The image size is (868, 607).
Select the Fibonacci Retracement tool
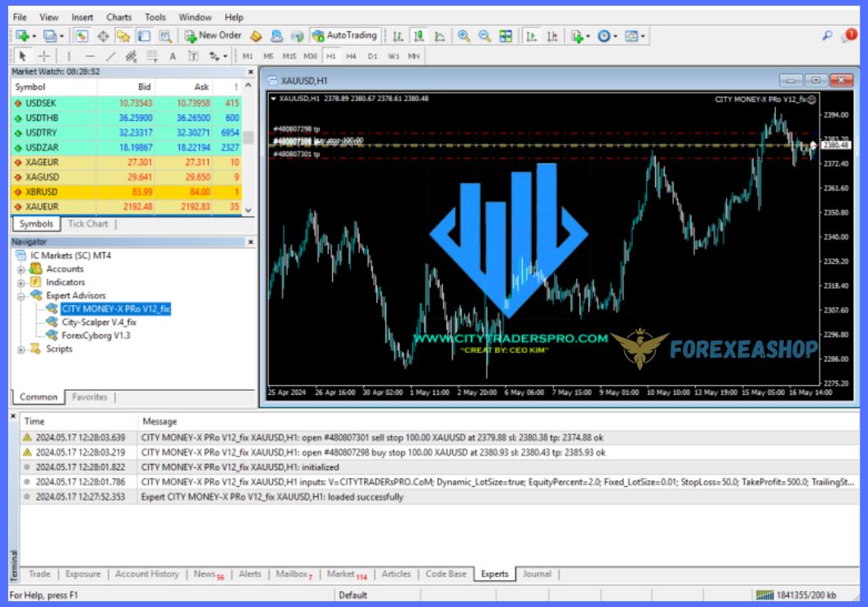152,56
